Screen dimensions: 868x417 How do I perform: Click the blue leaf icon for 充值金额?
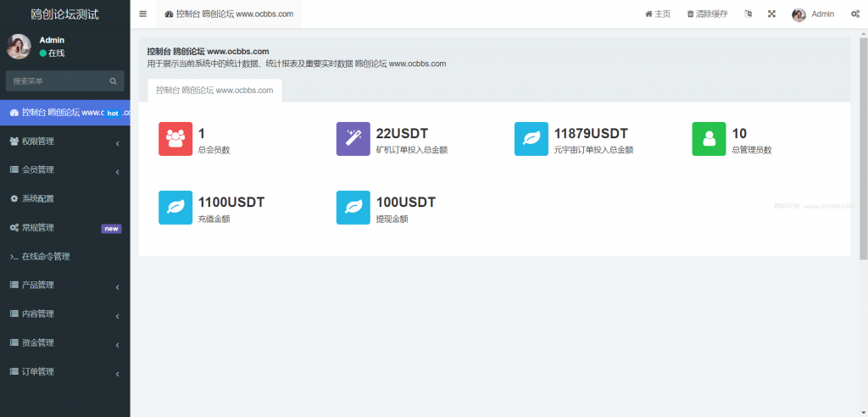tap(175, 208)
